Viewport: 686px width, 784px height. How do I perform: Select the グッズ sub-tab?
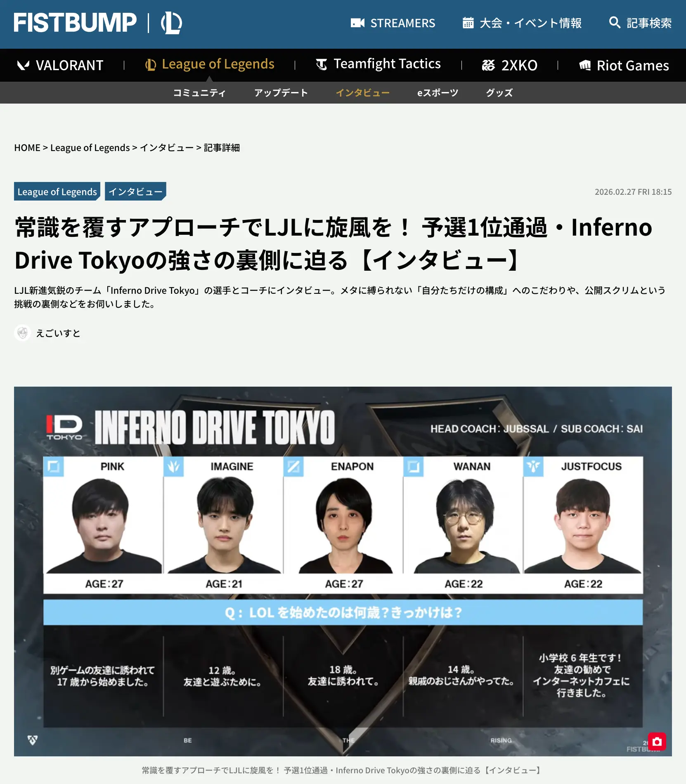[499, 93]
